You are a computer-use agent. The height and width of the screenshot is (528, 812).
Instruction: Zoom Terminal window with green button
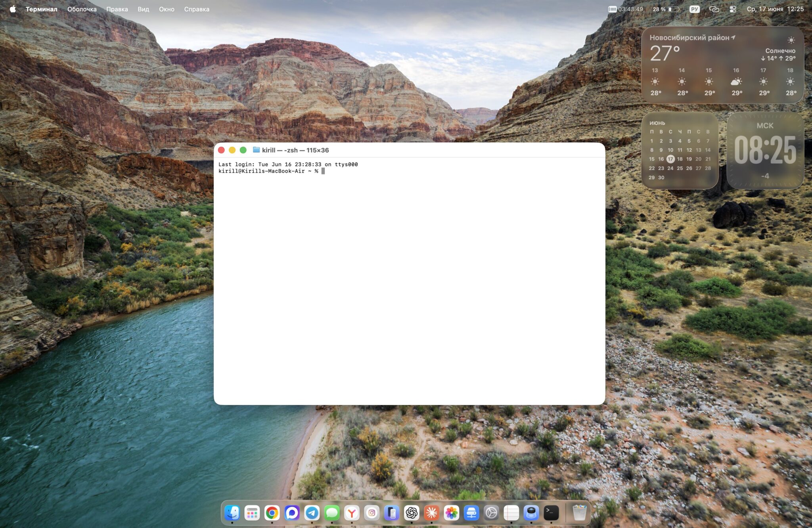pyautogui.click(x=243, y=150)
